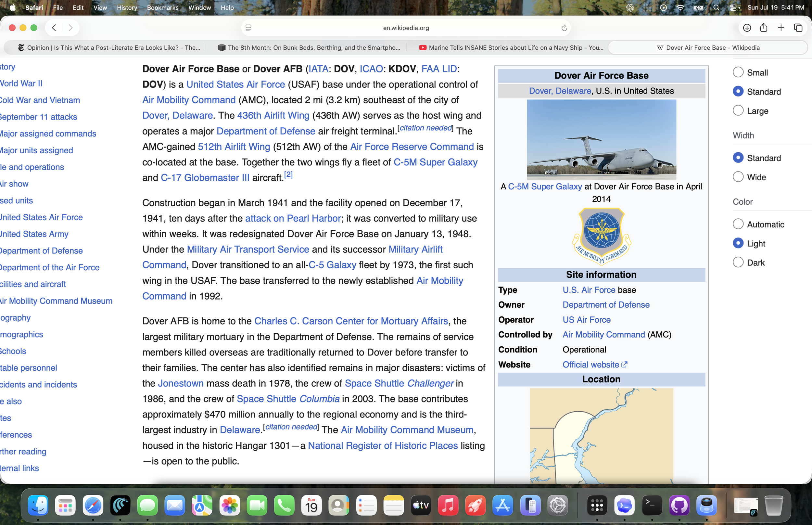
Task: Open the Air Force Reserve Command link
Action: pyautogui.click(x=412, y=147)
